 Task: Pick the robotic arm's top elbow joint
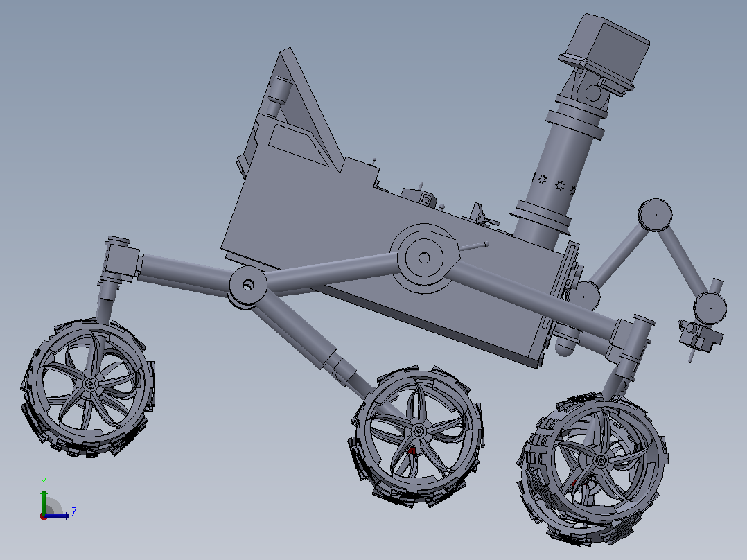(655, 215)
